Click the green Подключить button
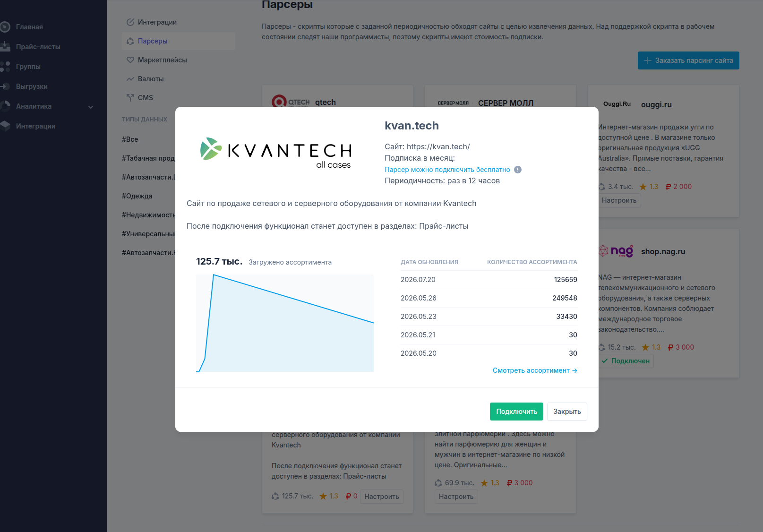This screenshot has width=763, height=532. pyautogui.click(x=516, y=412)
